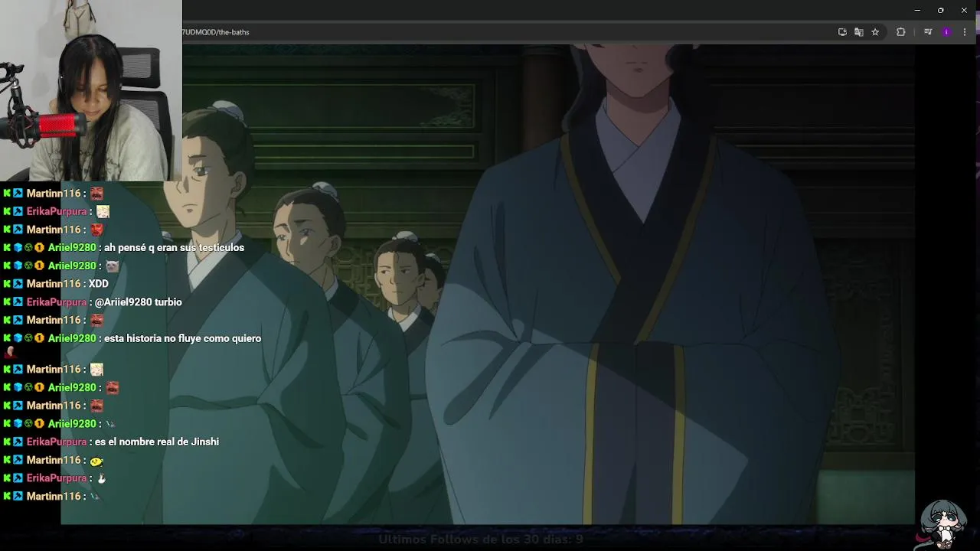Click the message 'es el nombre real de Jinshi'
The image size is (980, 551).
pos(157,442)
